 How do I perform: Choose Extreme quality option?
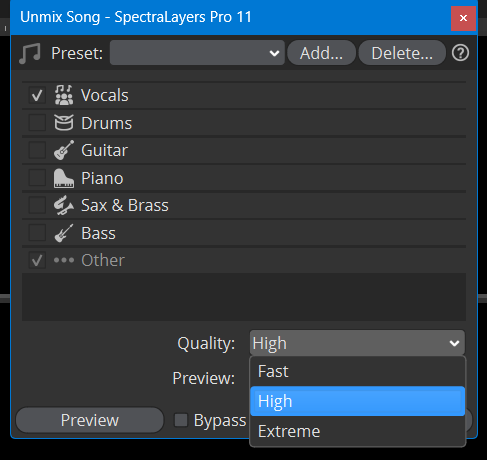tap(357, 431)
